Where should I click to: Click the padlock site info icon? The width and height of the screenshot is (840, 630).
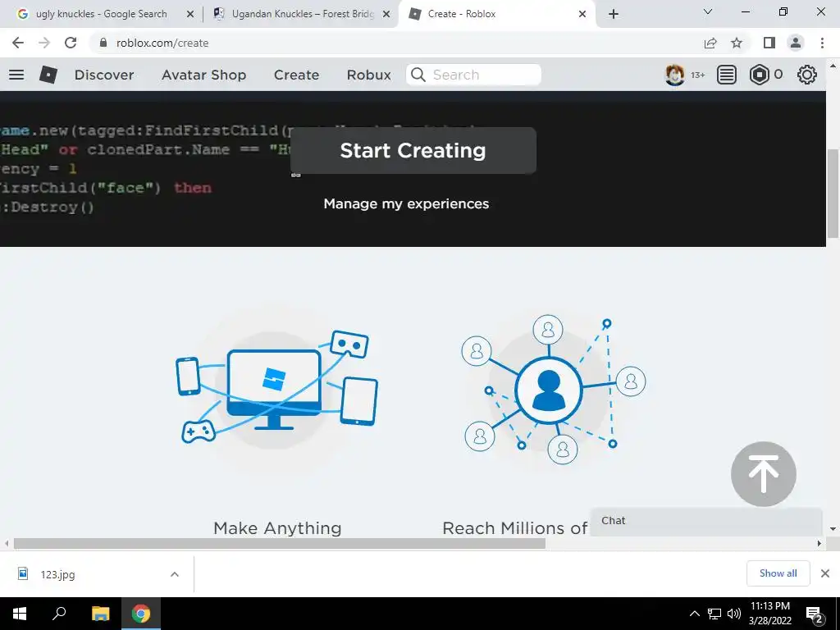(103, 43)
